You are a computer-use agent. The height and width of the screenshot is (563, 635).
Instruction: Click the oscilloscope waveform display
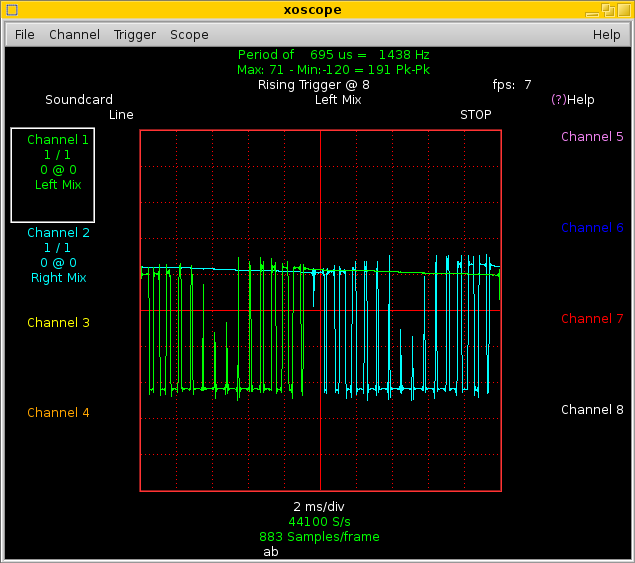click(321, 311)
